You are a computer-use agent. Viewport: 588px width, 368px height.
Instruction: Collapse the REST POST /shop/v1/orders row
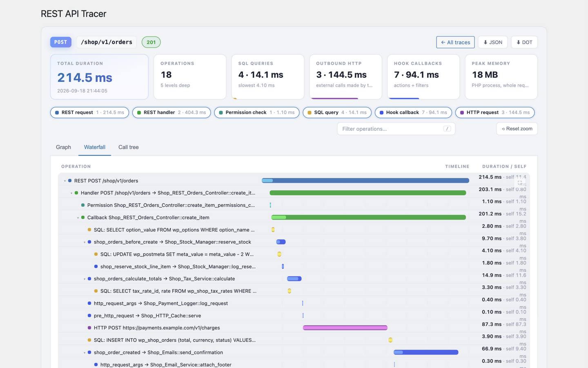[65, 181]
